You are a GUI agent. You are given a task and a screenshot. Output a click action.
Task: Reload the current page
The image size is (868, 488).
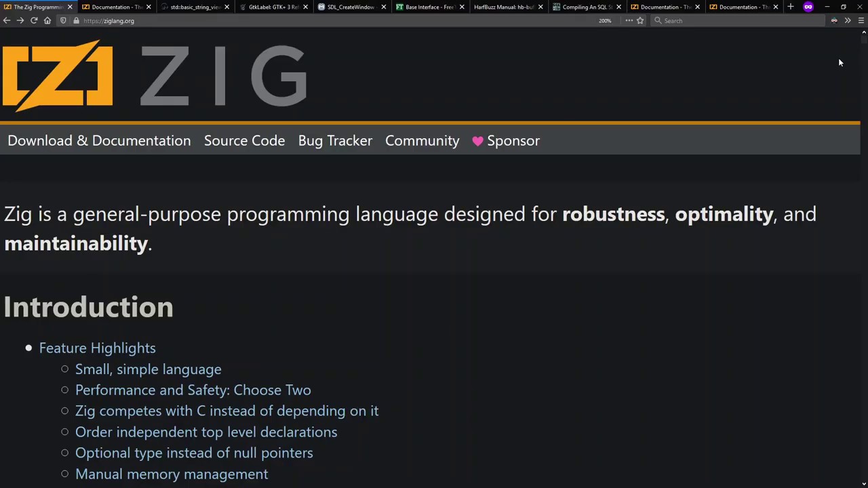(34, 20)
